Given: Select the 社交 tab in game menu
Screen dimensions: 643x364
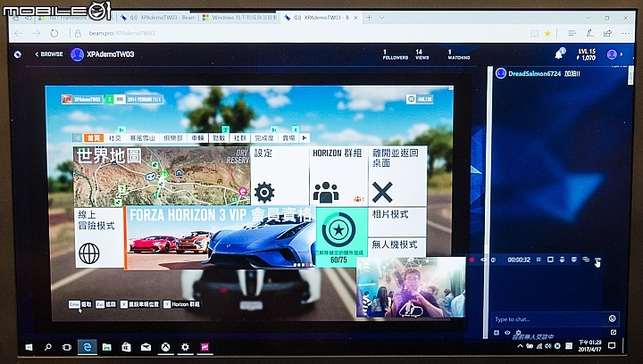Looking at the screenshot, I should point(115,138).
